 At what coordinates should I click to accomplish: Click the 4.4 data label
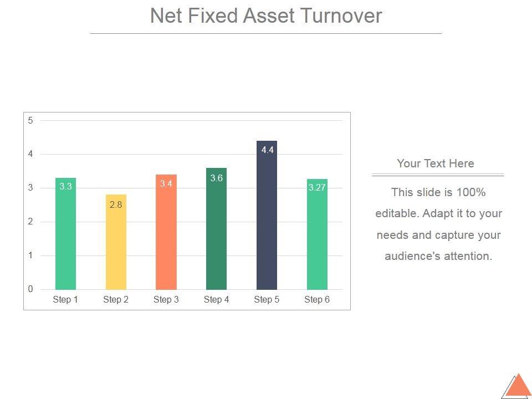(268, 150)
